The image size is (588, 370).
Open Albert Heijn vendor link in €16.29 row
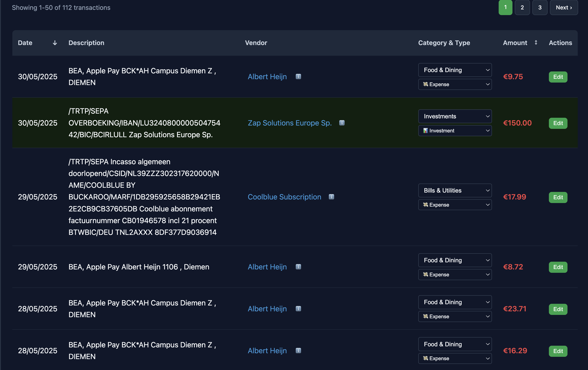(x=267, y=351)
